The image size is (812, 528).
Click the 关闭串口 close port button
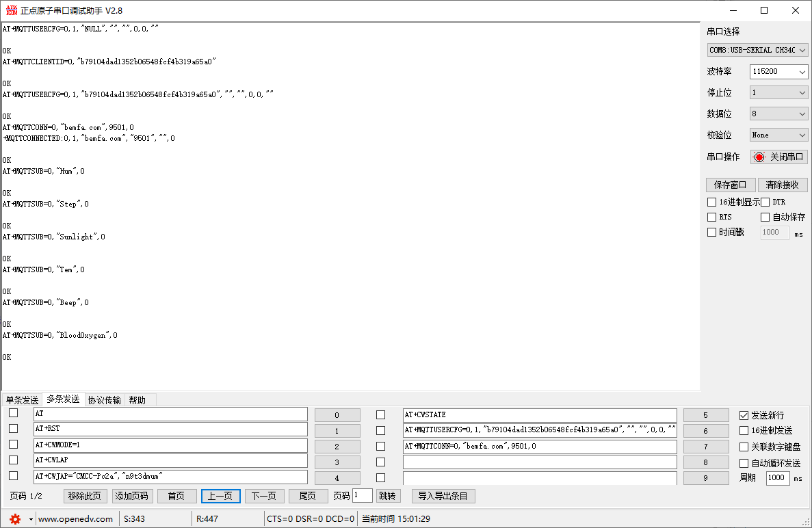pos(779,157)
